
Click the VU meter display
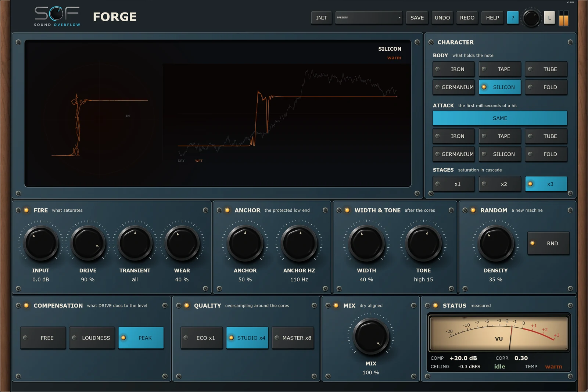(x=499, y=333)
